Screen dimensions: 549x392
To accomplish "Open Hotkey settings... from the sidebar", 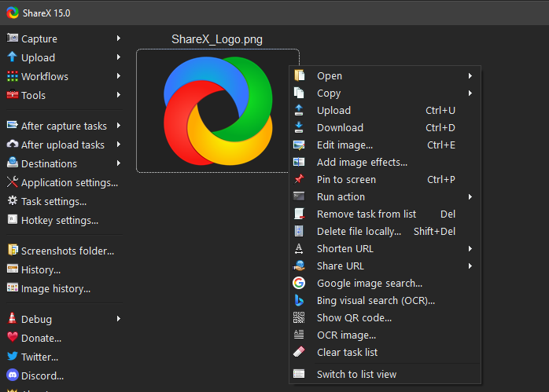I will (x=59, y=220).
